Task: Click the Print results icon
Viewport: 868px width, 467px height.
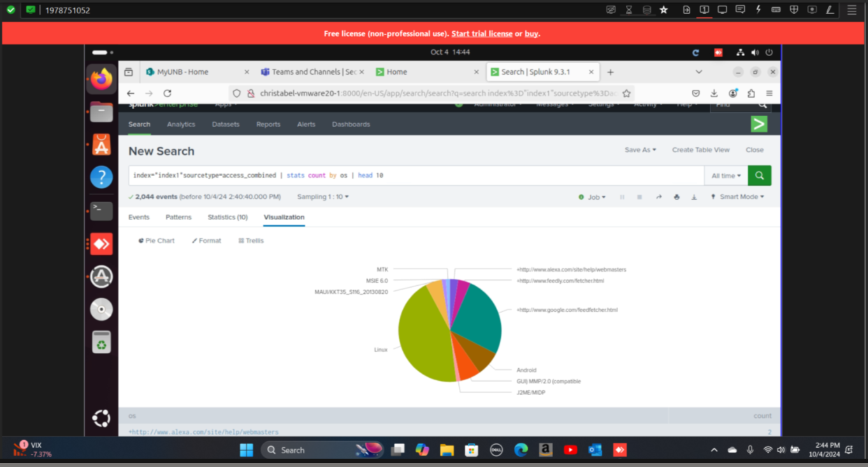Action: (676, 197)
